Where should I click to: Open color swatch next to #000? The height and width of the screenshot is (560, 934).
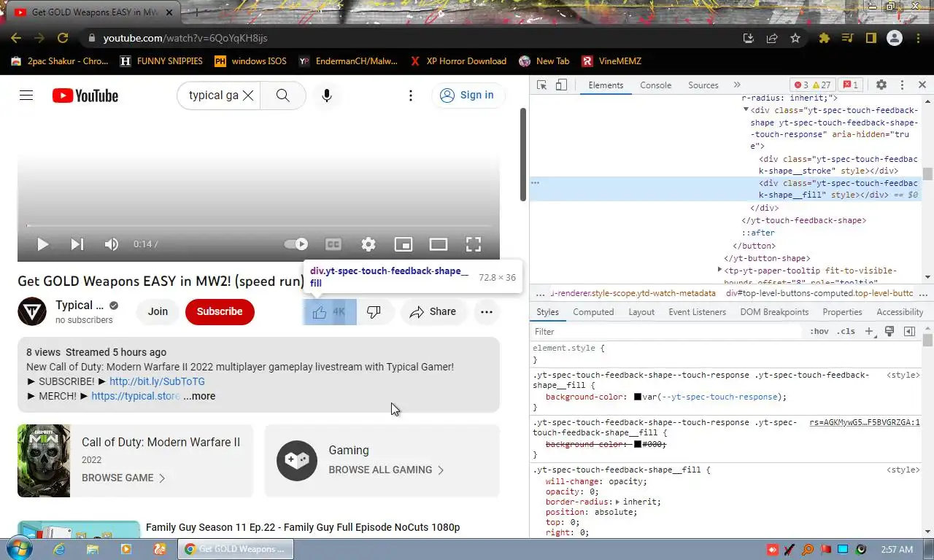tap(637, 444)
